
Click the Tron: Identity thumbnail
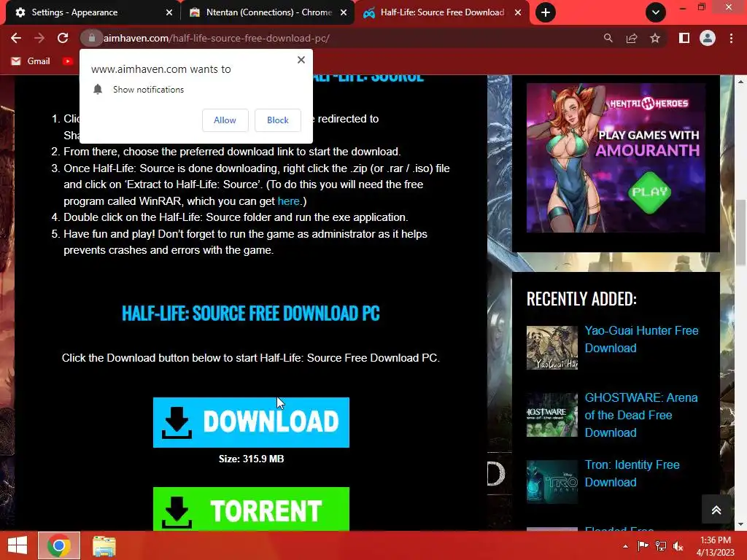coord(551,482)
